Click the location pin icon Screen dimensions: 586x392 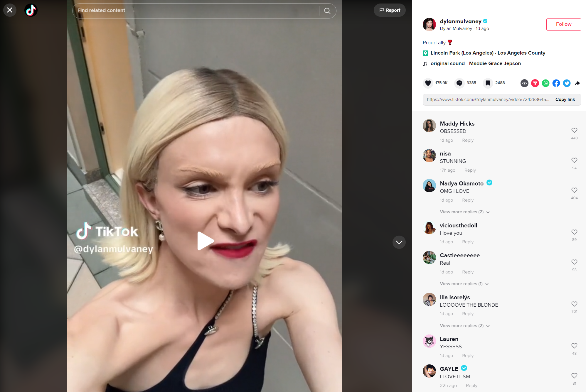[425, 53]
